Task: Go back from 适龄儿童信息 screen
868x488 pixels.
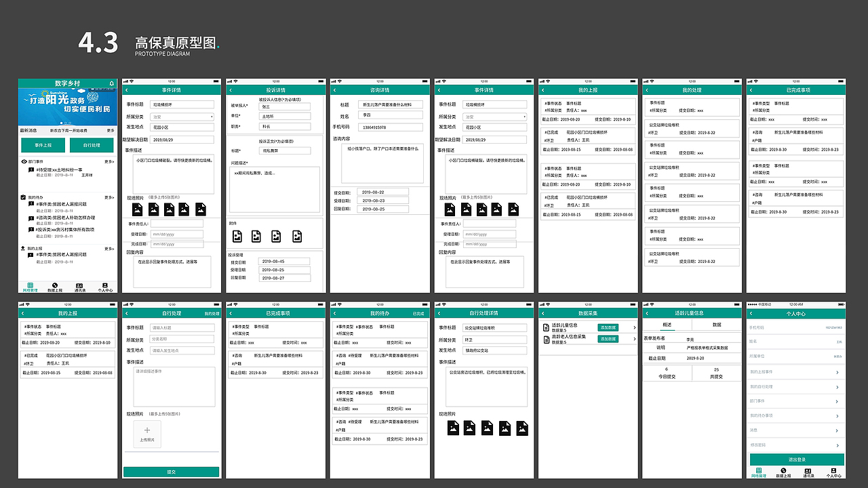Action: pyautogui.click(x=646, y=314)
